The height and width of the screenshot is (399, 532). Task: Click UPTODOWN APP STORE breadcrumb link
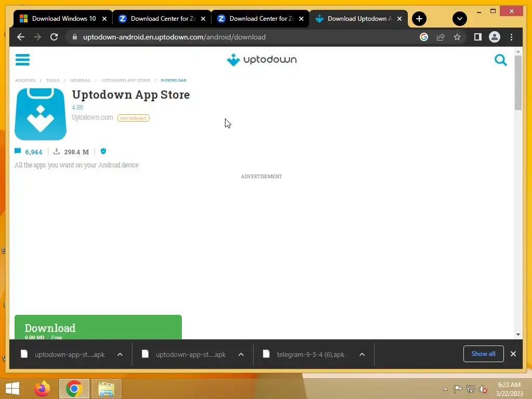click(x=126, y=81)
